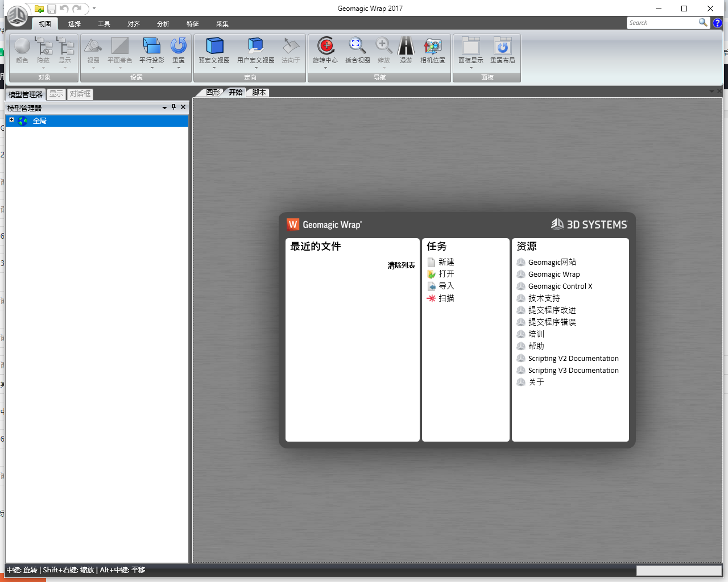Switch to the 脚本 viewport tab
This screenshot has height=582, width=728.
tap(259, 92)
